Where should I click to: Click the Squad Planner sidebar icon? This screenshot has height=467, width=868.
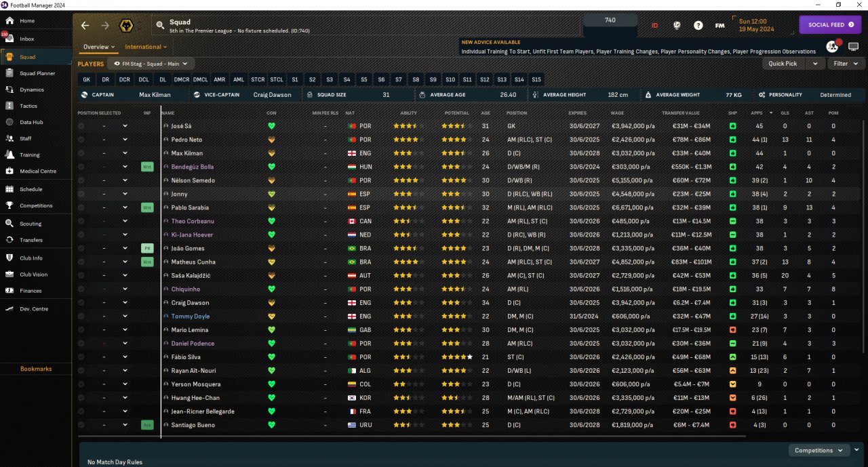click(9, 73)
